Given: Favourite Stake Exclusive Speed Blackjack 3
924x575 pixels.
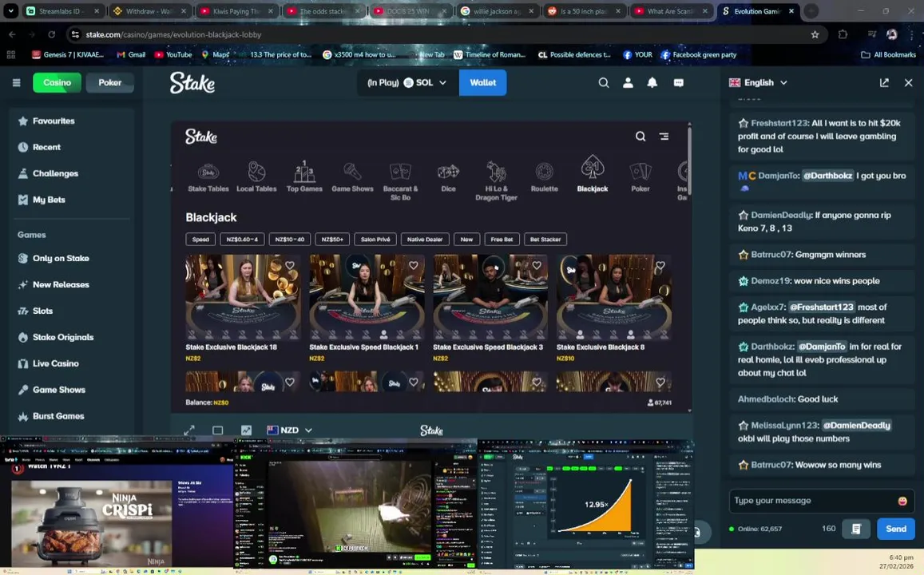Looking at the screenshot, I should tap(537, 266).
